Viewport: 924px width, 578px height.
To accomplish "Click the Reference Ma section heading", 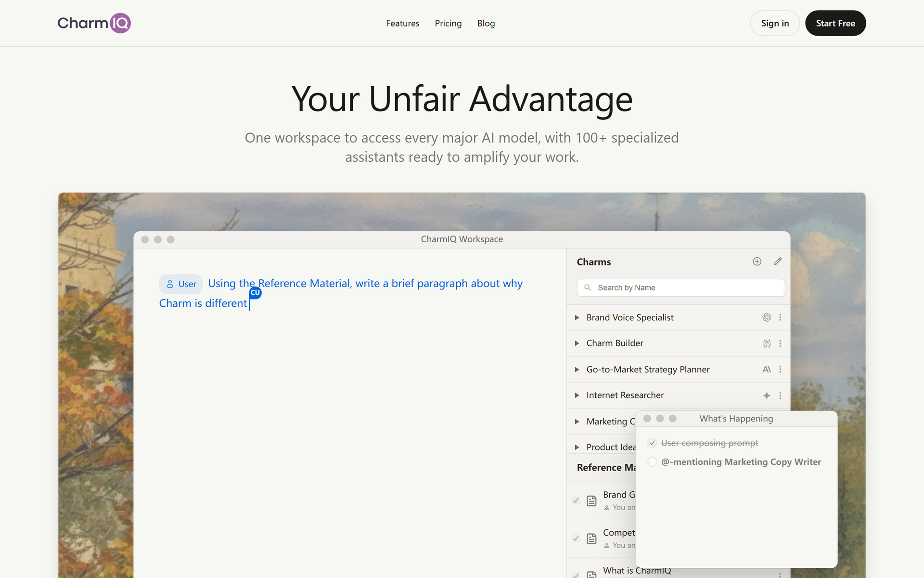I will [x=606, y=468].
